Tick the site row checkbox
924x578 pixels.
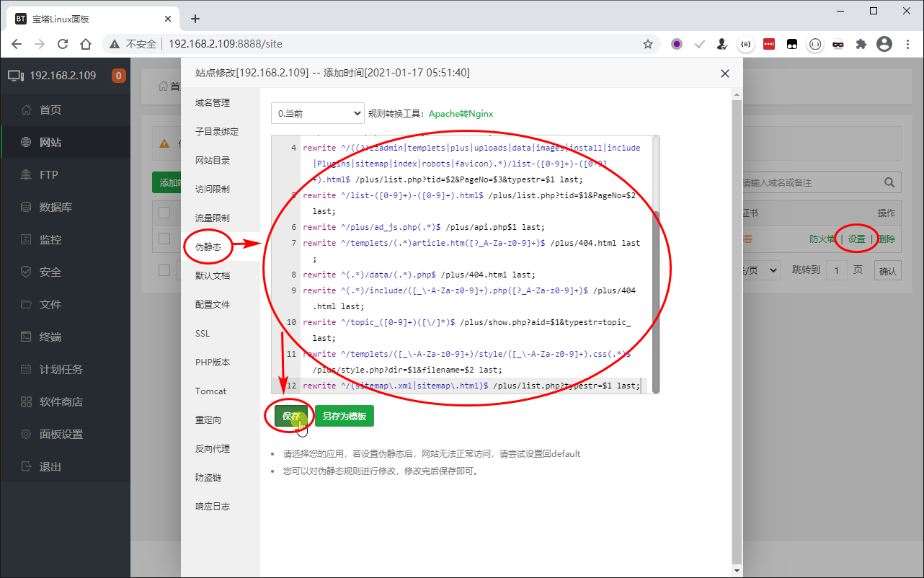coord(164,239)
